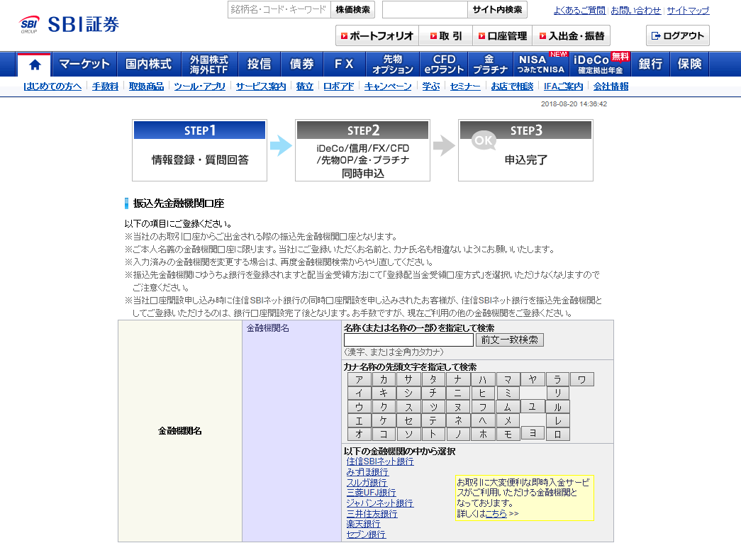The height and width of the screenshot is (560, 741).
Task: Open the 銀行 menu
Action: (650, 65)
